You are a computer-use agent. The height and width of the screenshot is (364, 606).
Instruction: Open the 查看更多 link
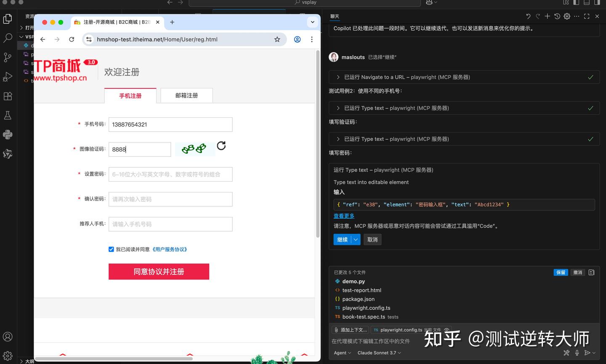click(x=344, y=216)
